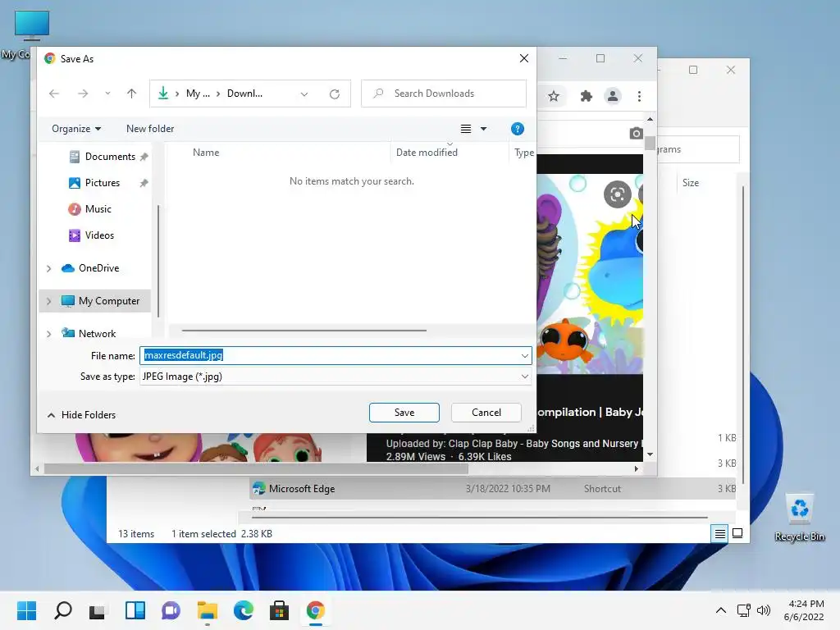Screen dimensions: 840x630
Task: Go up one folder level
Action: [x=132, y=94]
